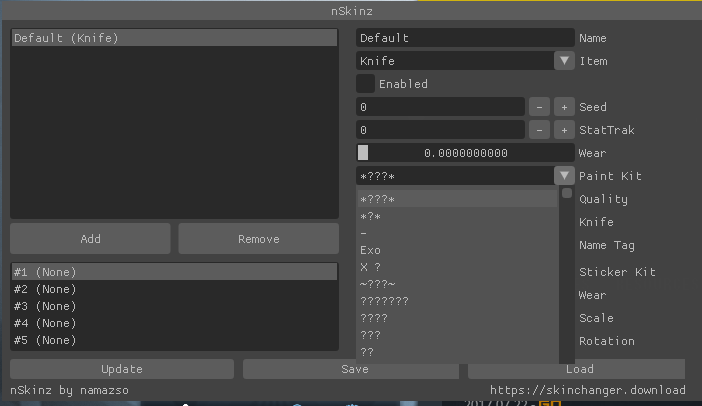Choose the Exo paint kit option

[457, 250]
